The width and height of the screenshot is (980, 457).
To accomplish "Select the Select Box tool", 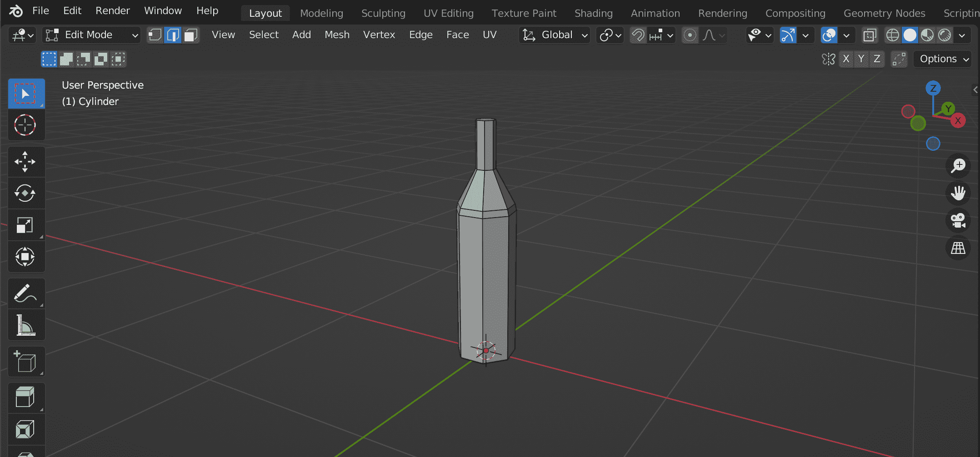I will [26, 94].
